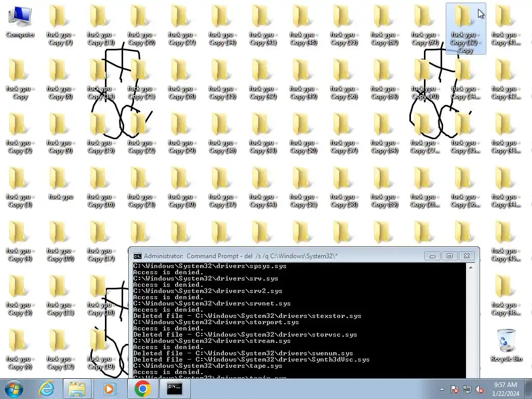
Task: Minimize the Command Prompt window
Action: 432,256
